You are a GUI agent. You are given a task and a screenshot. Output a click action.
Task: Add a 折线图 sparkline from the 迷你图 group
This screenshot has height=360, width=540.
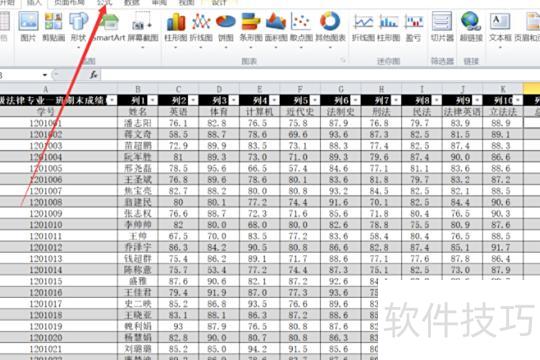coord(363,27)
